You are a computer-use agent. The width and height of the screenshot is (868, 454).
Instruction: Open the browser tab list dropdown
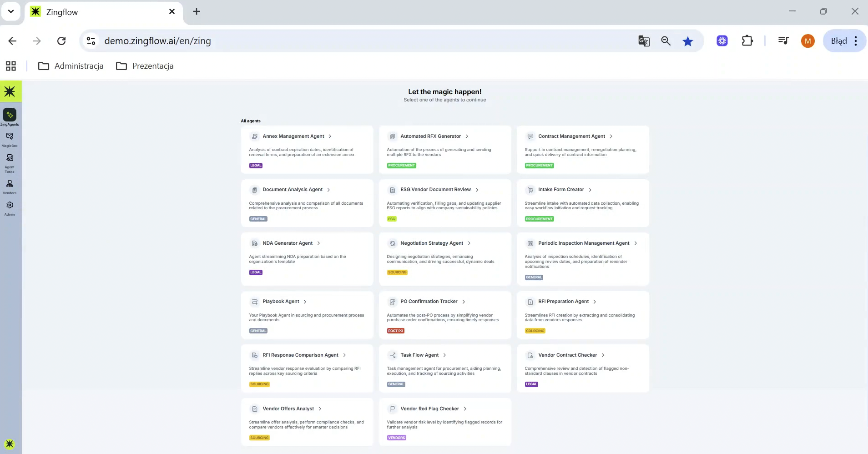(x=11, y=11)
